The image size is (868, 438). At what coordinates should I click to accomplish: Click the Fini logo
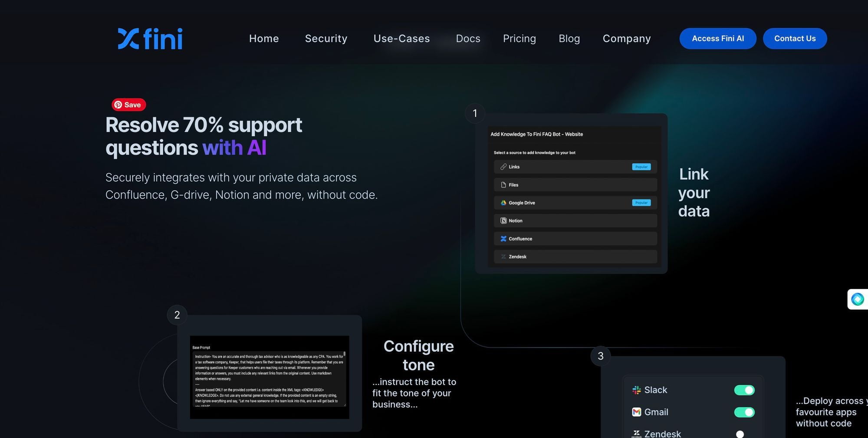[150, 39]
